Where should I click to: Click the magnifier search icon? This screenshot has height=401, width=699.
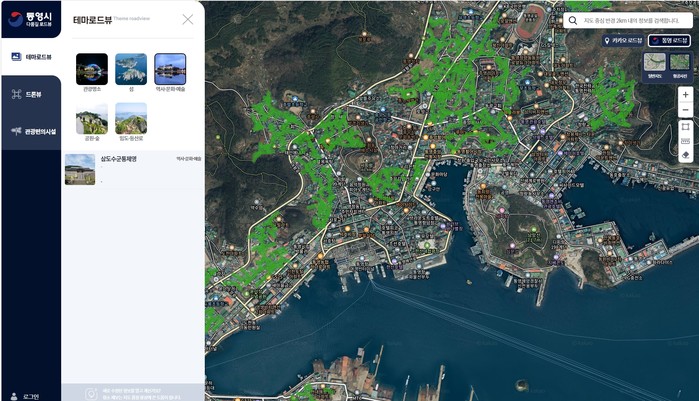pos(573,20)
